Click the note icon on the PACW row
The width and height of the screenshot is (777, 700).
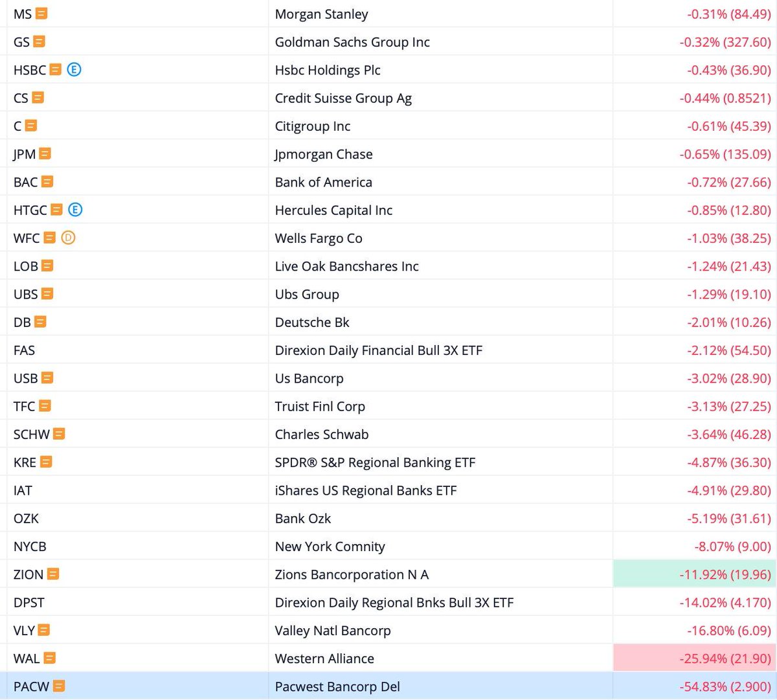point(60,686)
